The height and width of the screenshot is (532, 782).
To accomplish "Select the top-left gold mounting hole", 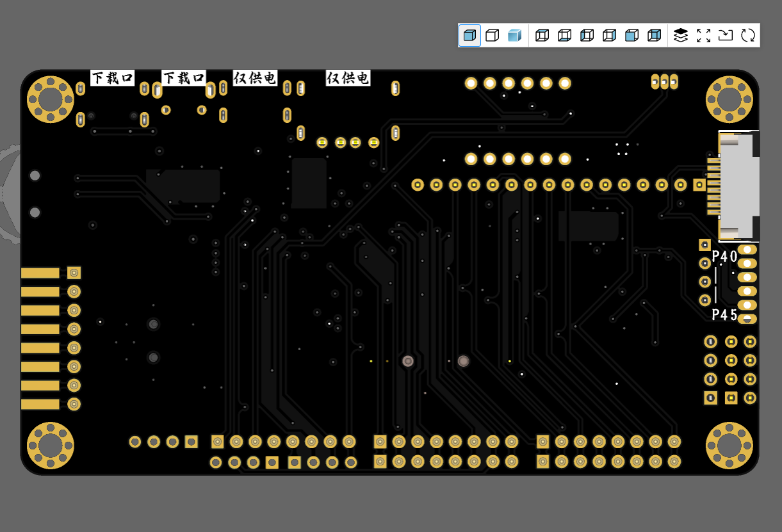I will (x=51, y=99).
